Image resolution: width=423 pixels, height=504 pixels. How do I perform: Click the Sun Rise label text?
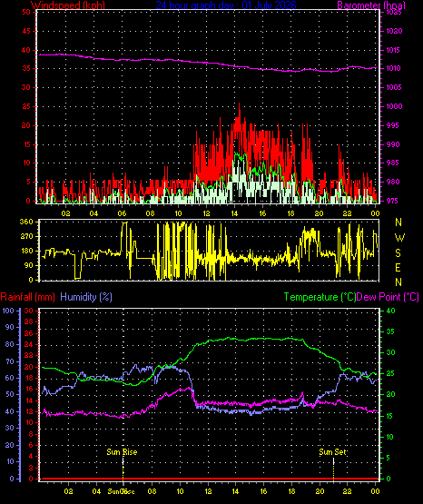[x=122, y=452]
